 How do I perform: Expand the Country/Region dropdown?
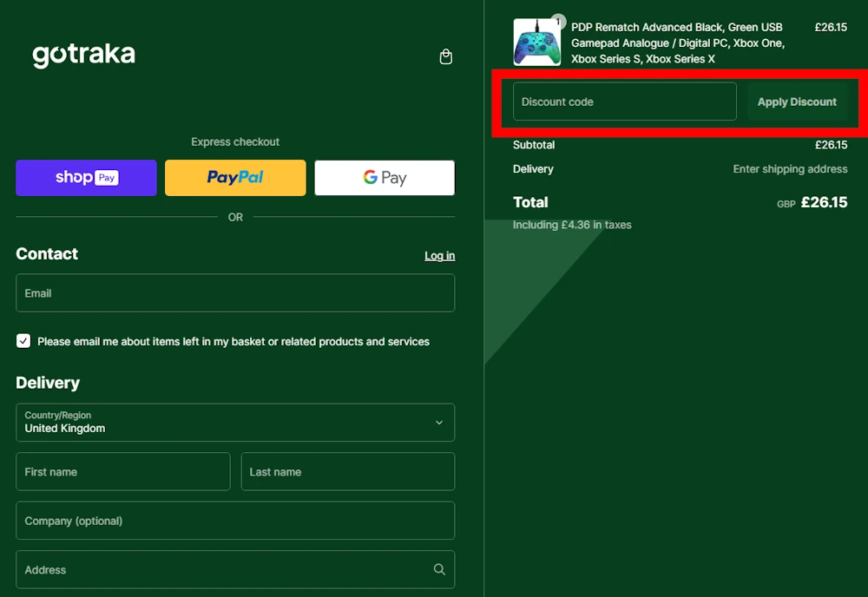pos(234,423)
